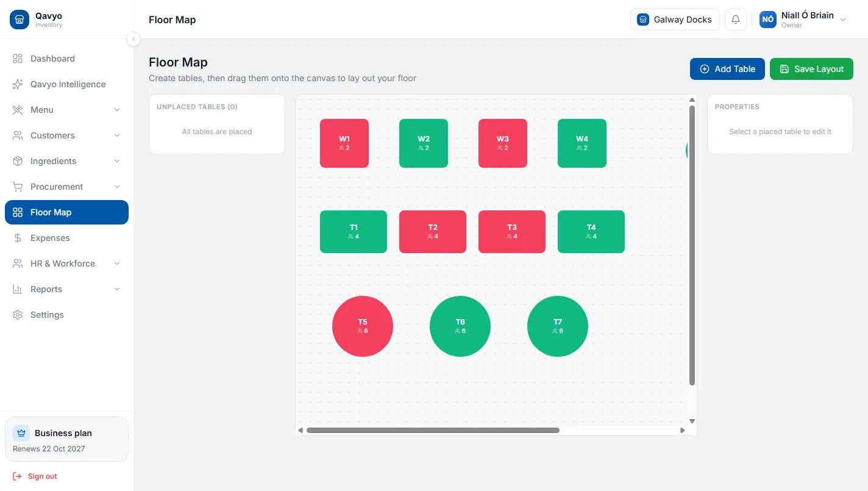Click the Business plan crown icon
868x491 pixels.
pyautogui.click(x=21, y=433)
